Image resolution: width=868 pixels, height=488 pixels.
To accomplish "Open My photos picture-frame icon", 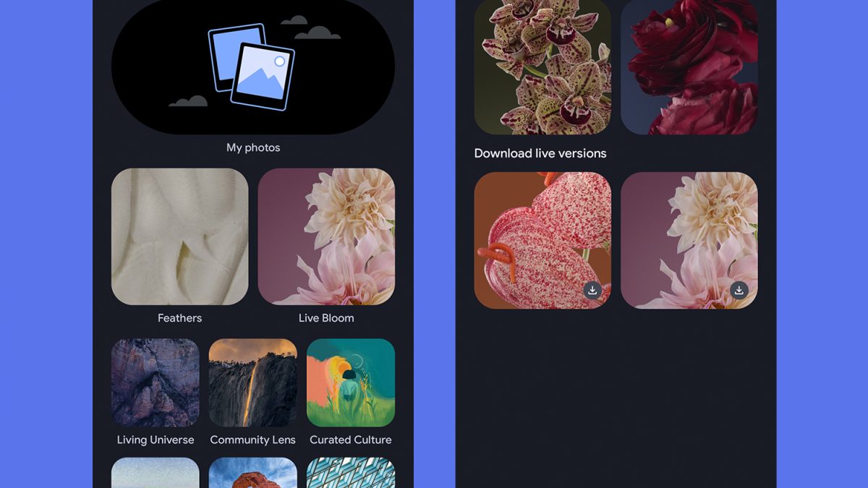I will point(252,67).
